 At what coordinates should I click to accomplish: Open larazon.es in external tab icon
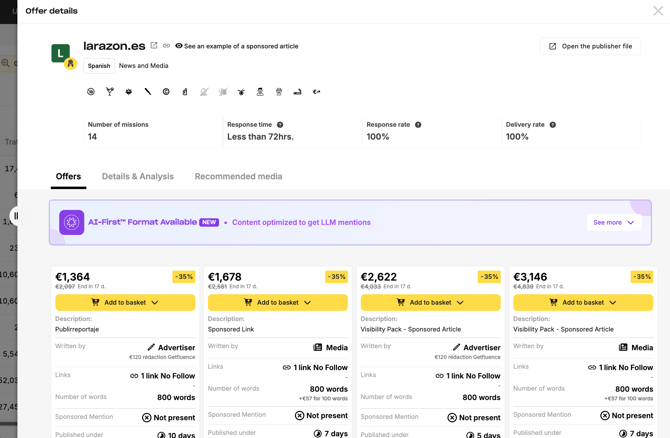(x=154, y=46)
